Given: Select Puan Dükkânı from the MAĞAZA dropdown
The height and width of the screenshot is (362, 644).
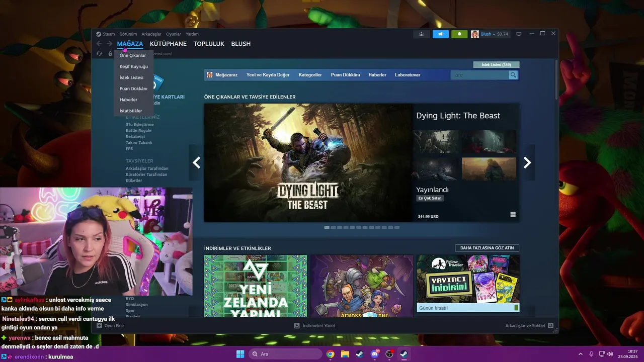Looking at the screenshot, I should pos(133,88).
